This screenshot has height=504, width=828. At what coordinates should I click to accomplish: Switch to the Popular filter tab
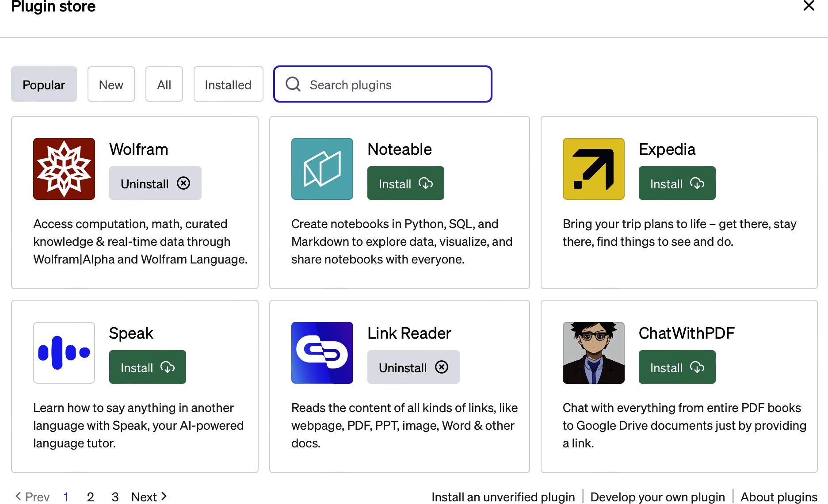(x=44, y=84)
